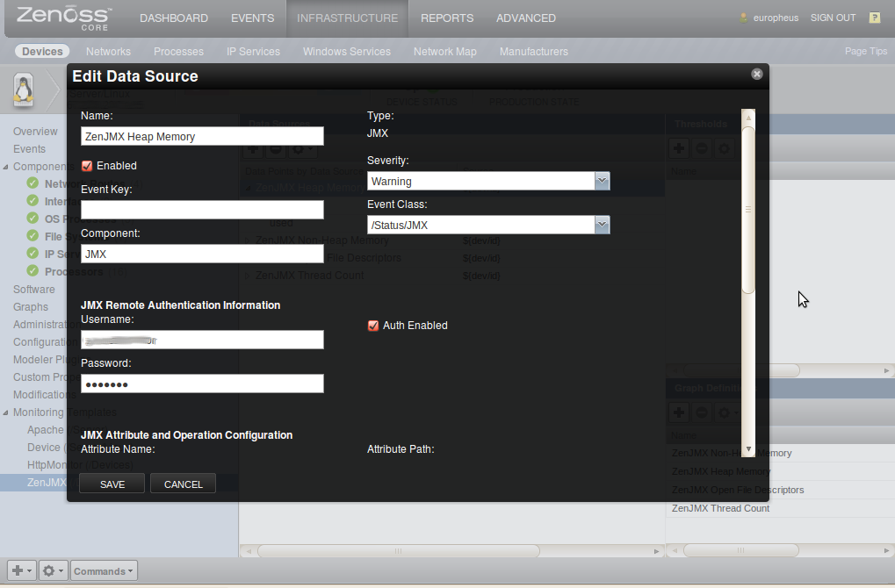Close the Edit Data Source dialog
895x588 pixels.
coord(757,74)
